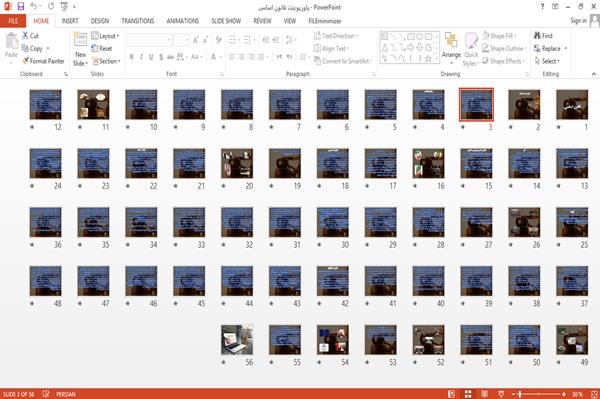Toggle Underline formatting button
The image size is (600, 399).
point(151,57)
